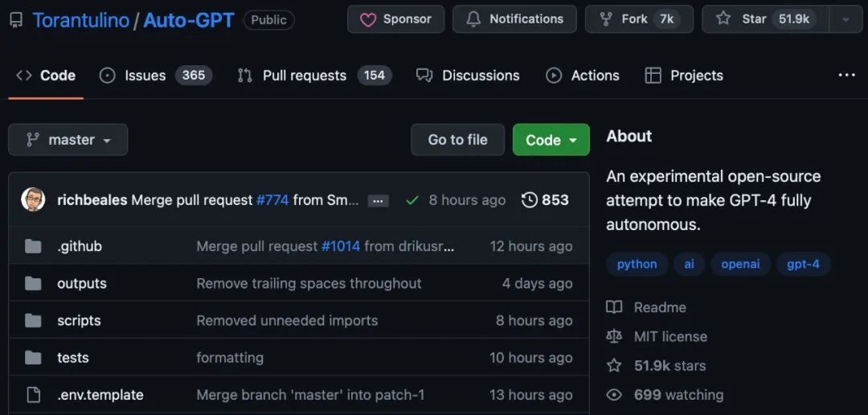Click the eye icon next to 699 watching
Image resolution: width=868 pixels, height=415 pixels.
coord(614,395)
